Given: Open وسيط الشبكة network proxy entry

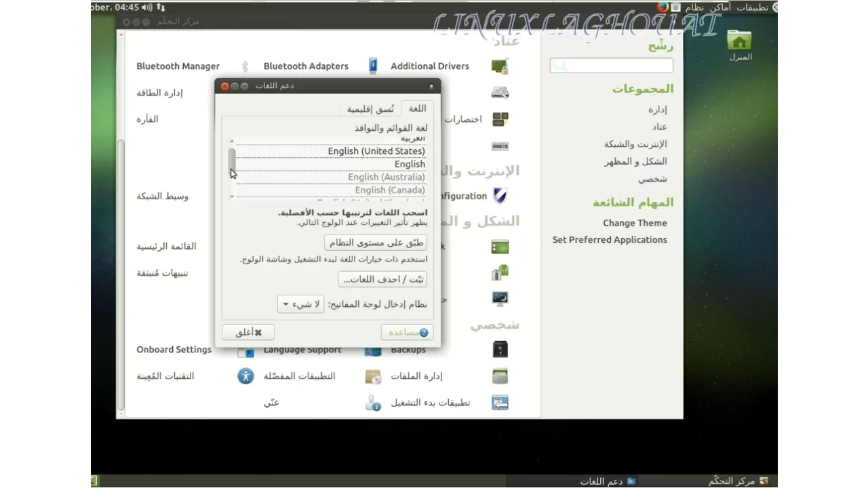Looking at the screenshot, I should click(x=163, y=196).
